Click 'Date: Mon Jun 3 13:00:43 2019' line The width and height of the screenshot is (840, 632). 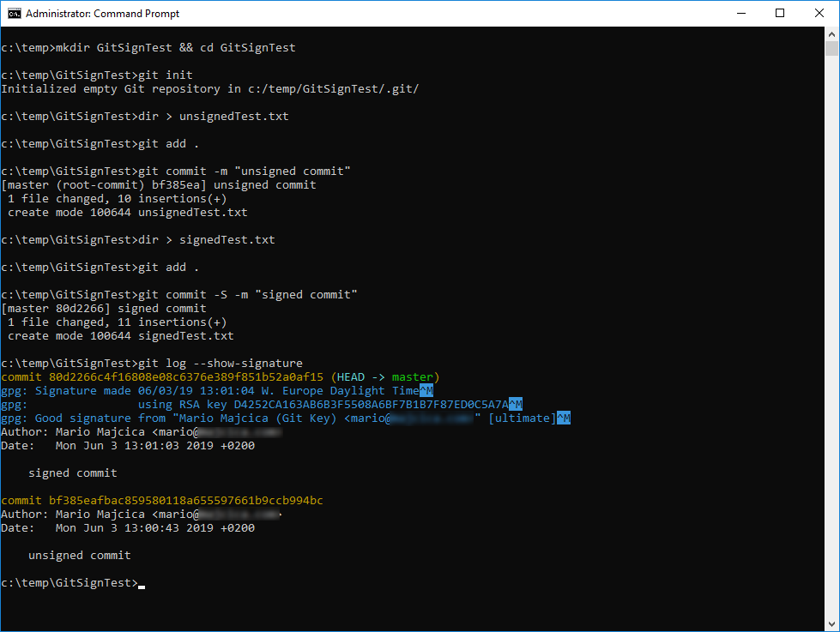point(128,528)
